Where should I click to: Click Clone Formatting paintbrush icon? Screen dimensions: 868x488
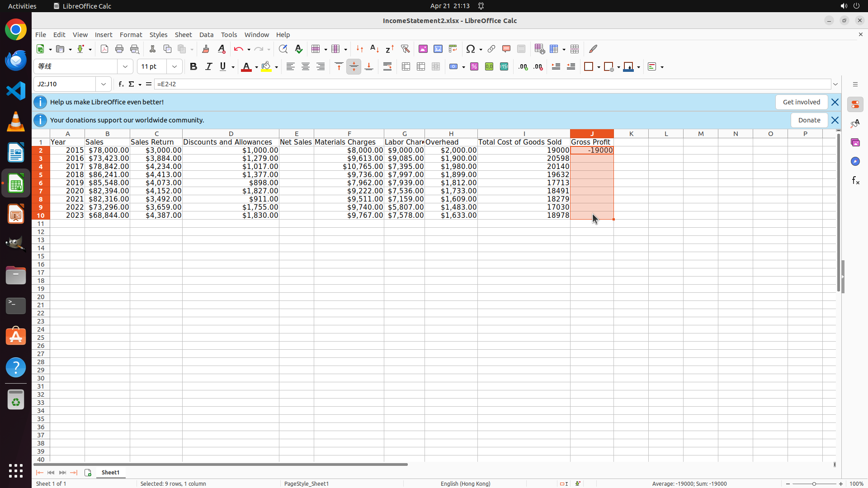pos(206,49)
